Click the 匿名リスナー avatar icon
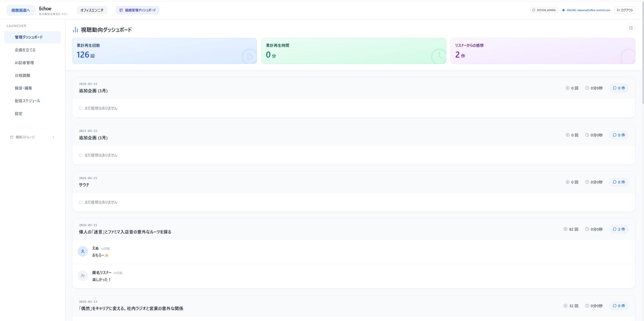 (83, 276)
